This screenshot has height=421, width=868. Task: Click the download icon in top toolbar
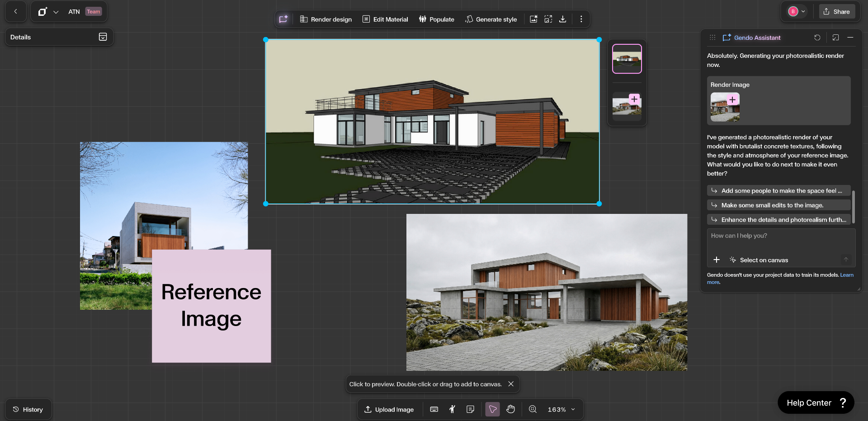pos(562,19)
